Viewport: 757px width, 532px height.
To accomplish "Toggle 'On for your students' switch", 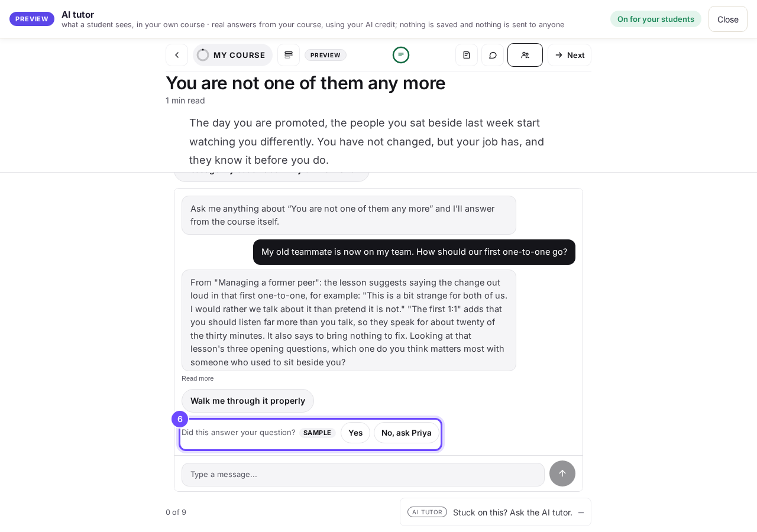I will pos(656,19).
